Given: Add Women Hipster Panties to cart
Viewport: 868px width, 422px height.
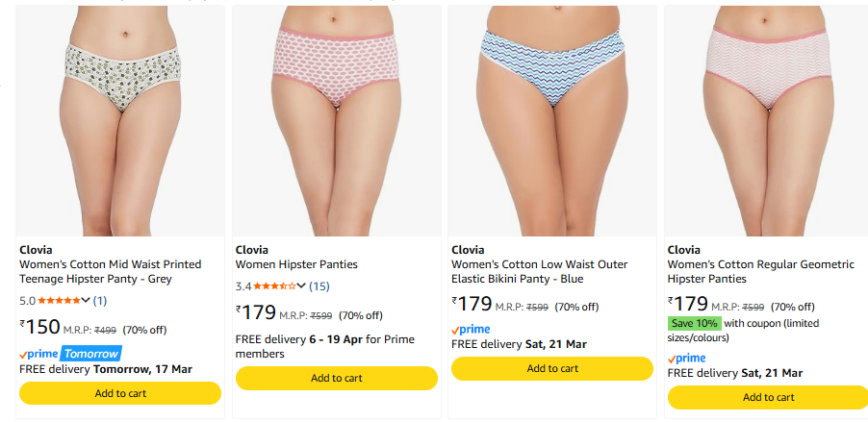Looking at the screenshot, I should click(336, 378).
